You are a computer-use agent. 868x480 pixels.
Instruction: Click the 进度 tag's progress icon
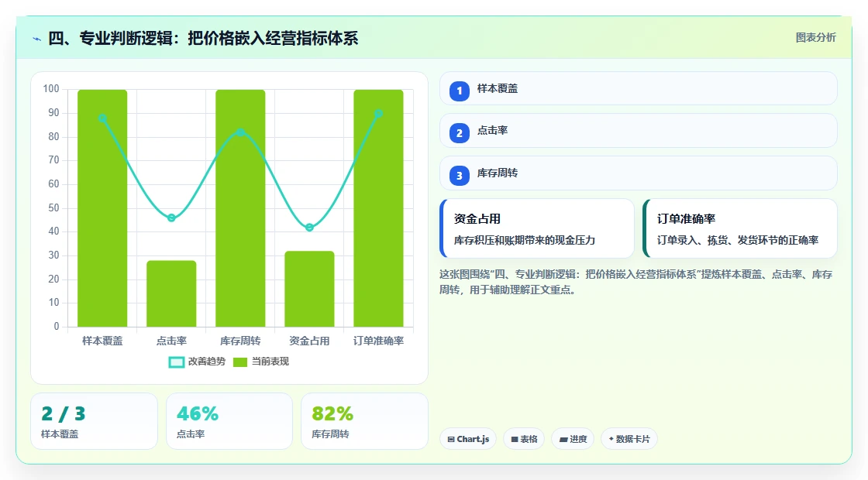[x=563, y=439]
